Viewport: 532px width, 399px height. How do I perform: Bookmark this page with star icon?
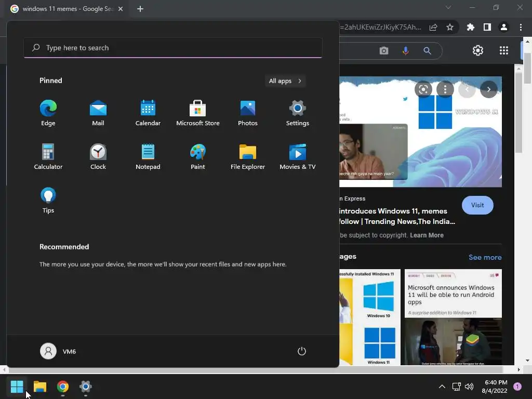point(450,27)
